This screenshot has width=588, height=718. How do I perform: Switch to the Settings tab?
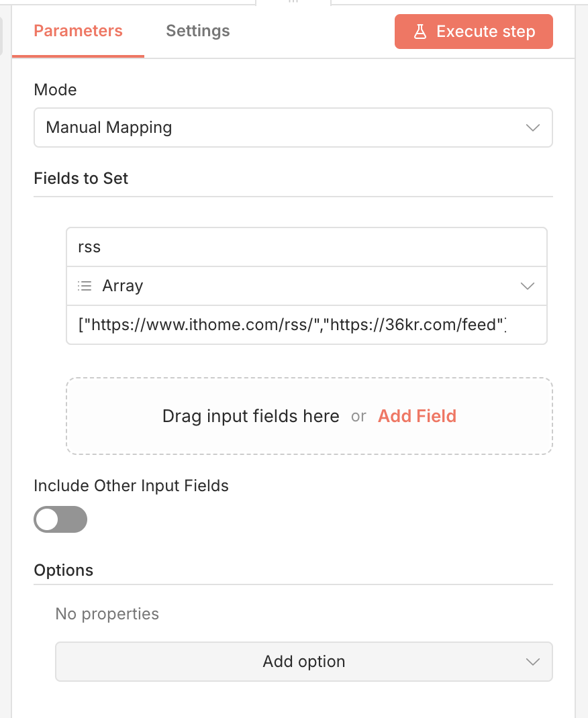[x=197, y=31]
